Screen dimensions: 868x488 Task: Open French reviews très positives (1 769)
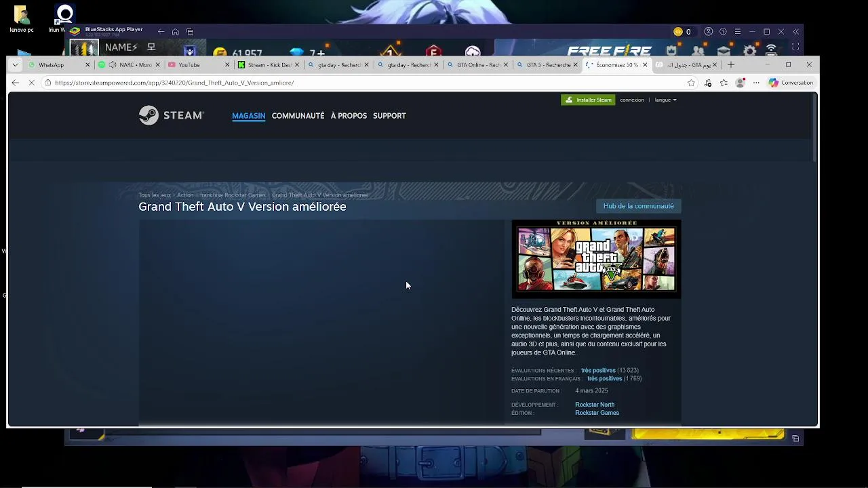(614, 379)
